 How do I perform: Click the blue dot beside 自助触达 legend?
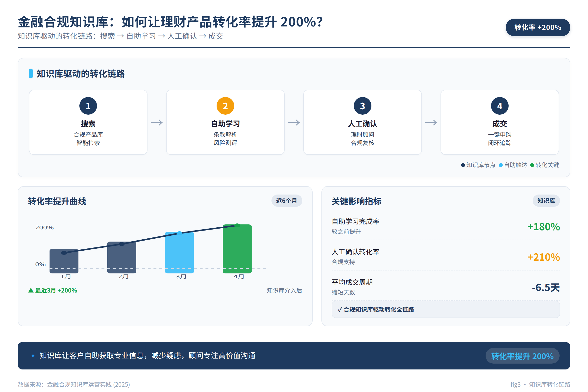point(501,165)
